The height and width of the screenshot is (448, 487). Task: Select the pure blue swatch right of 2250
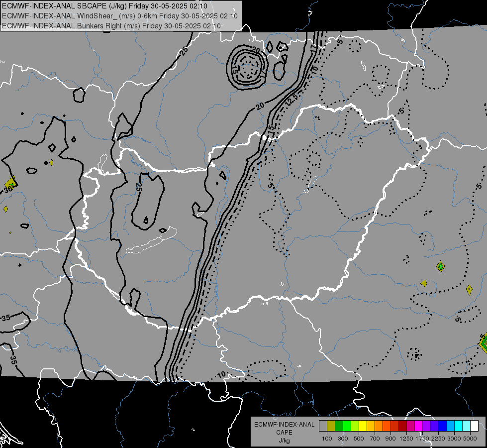tap(443, 426)
